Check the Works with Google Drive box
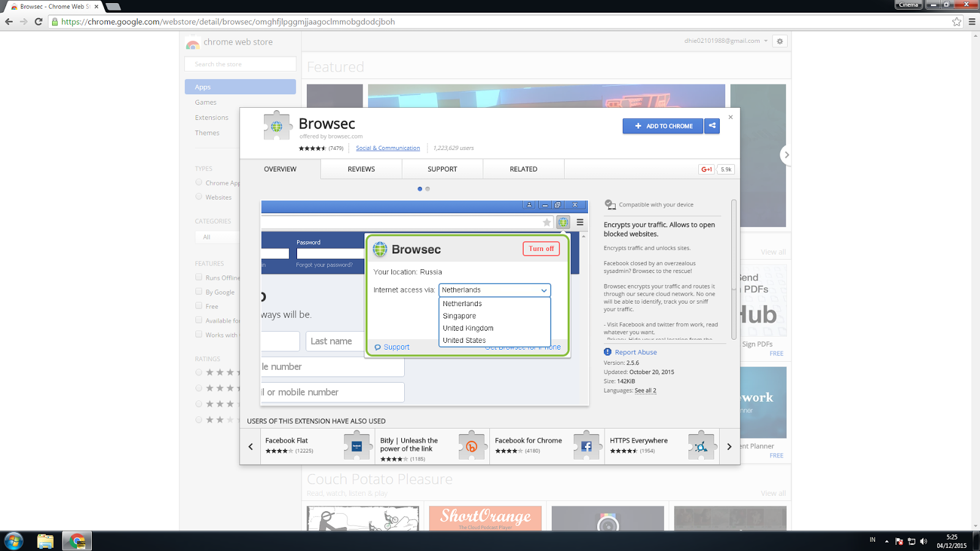The height and width of the screenshot is (551, 980). (198, 334)
